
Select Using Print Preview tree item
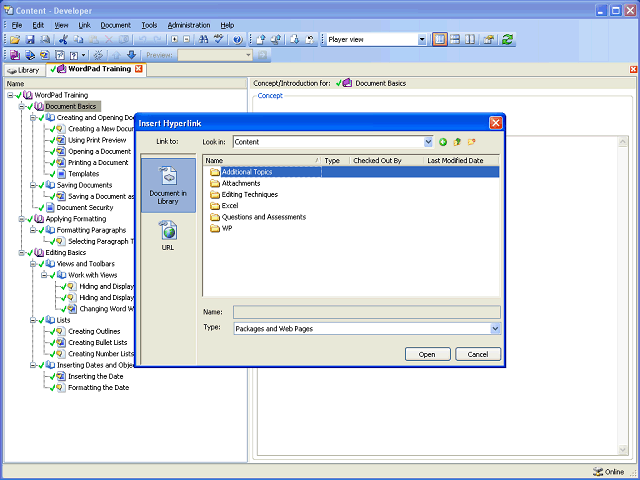pyautogui.click(x=97, y=140)
